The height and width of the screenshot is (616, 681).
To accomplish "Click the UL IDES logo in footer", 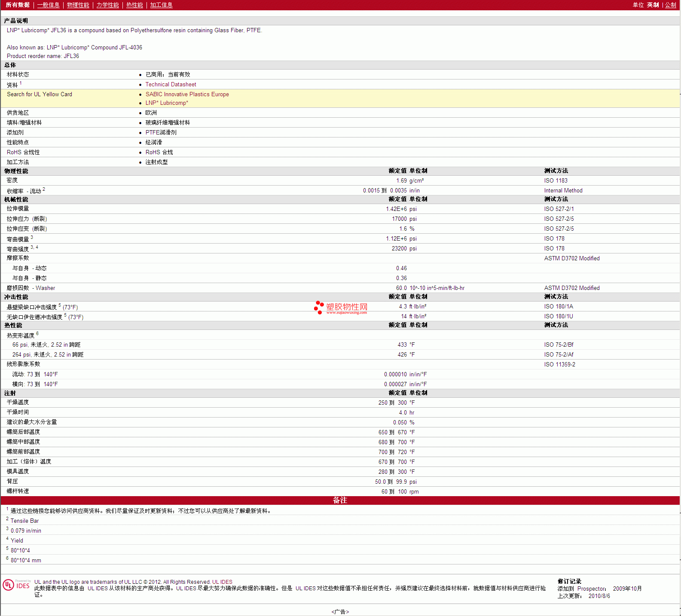I will 16,585.
